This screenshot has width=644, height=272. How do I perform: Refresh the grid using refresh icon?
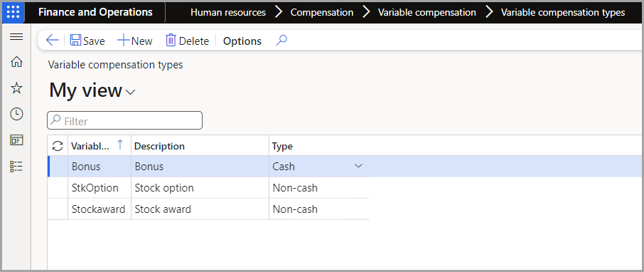point(58,146)
